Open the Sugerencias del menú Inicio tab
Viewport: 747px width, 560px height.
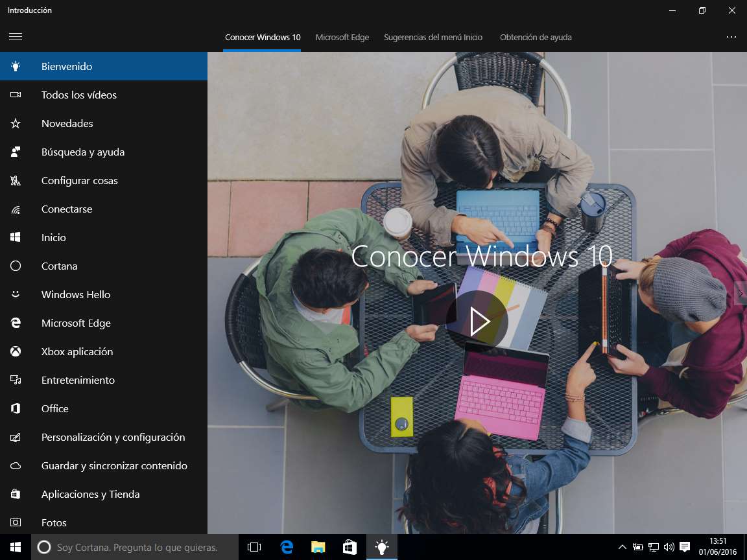click(x=433, y=37)
